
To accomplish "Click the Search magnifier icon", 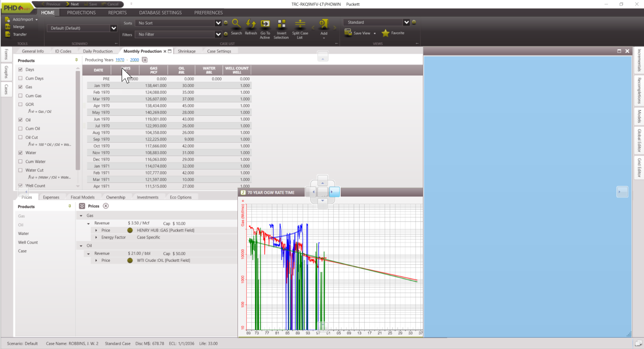I will [x=236, y=24].
